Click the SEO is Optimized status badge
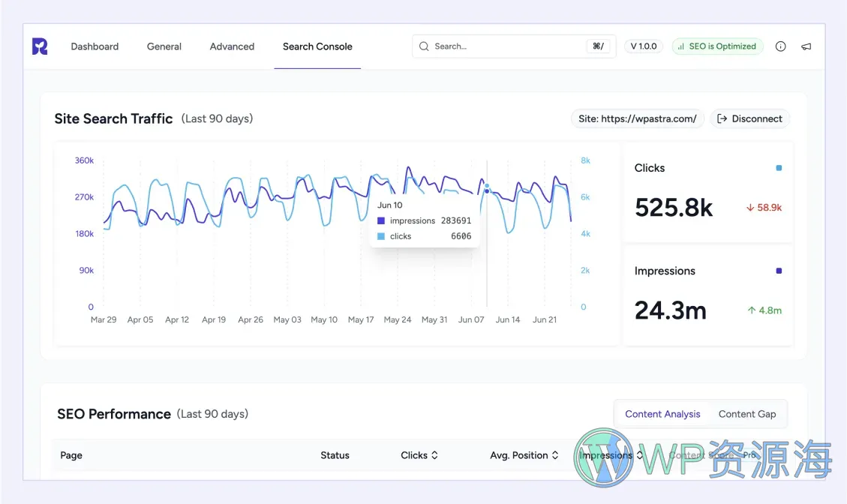Screen dimensions: 847x504 [x=717, y=46]
